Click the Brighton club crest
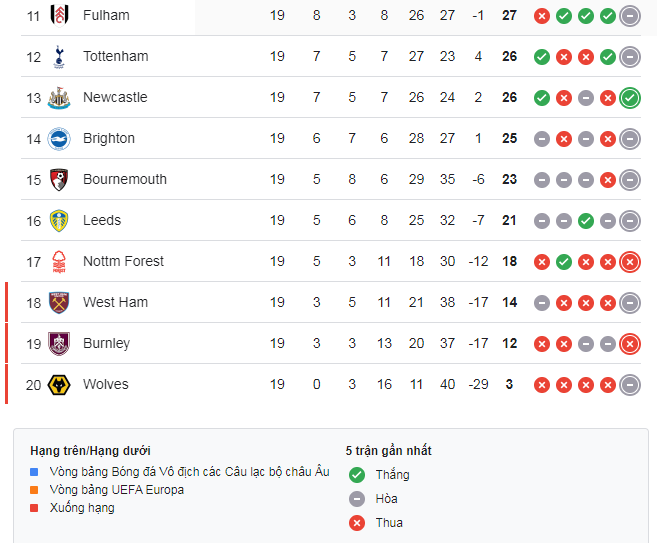Image resolution: width=671 pixels, height=543 pixels. (58, 138)
